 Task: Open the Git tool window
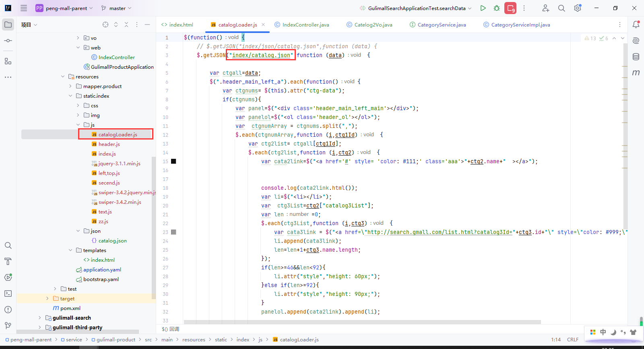coord(8,326)
